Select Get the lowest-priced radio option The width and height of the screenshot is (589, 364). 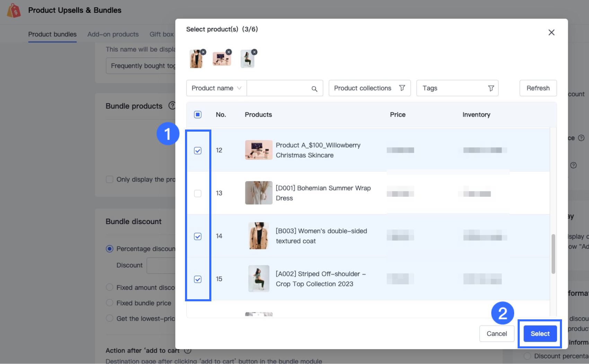coord(109,318)
